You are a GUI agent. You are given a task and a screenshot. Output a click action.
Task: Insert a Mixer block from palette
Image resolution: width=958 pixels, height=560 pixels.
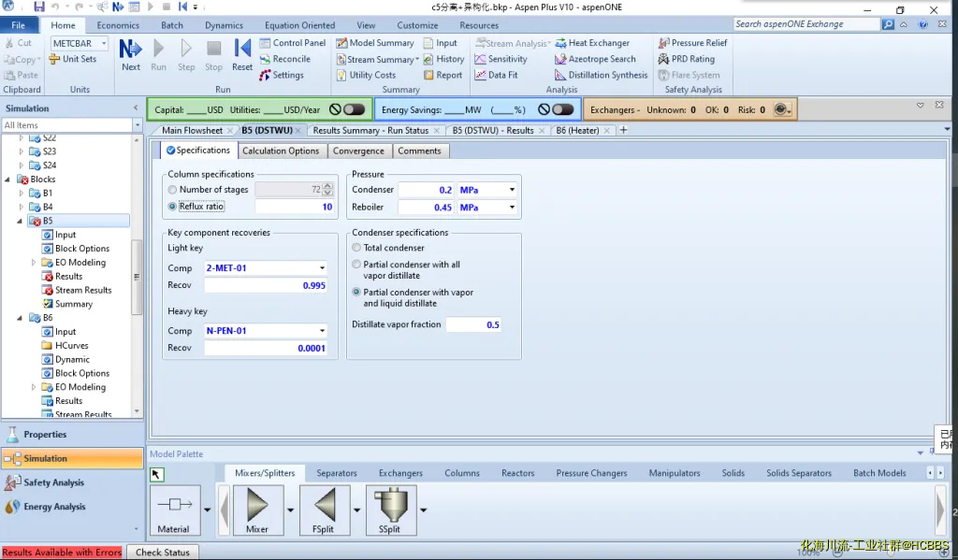(x=257, y=510)
